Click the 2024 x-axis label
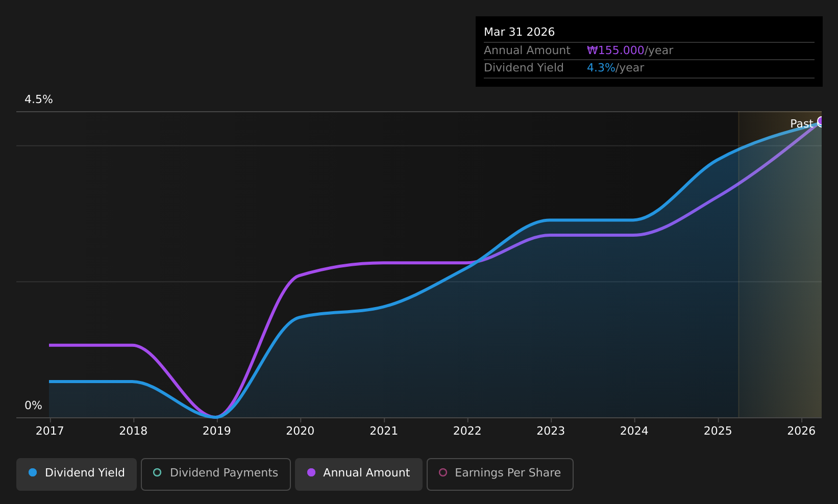Image resolution: width=838 pixels, height=504 pixels. coord(634,431)
